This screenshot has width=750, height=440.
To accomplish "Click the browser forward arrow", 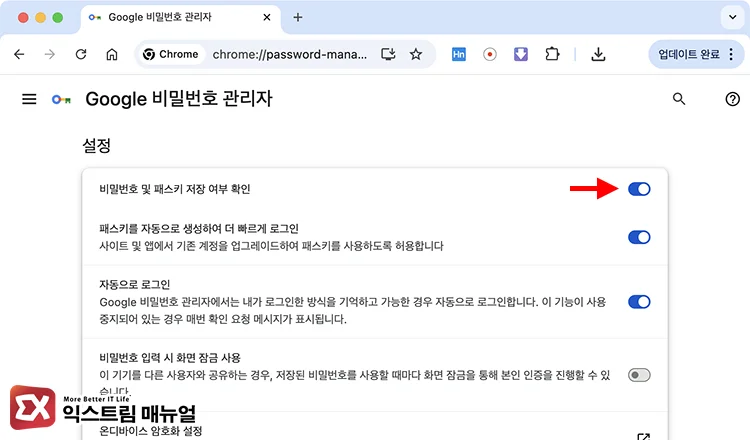I will point(50,55).
